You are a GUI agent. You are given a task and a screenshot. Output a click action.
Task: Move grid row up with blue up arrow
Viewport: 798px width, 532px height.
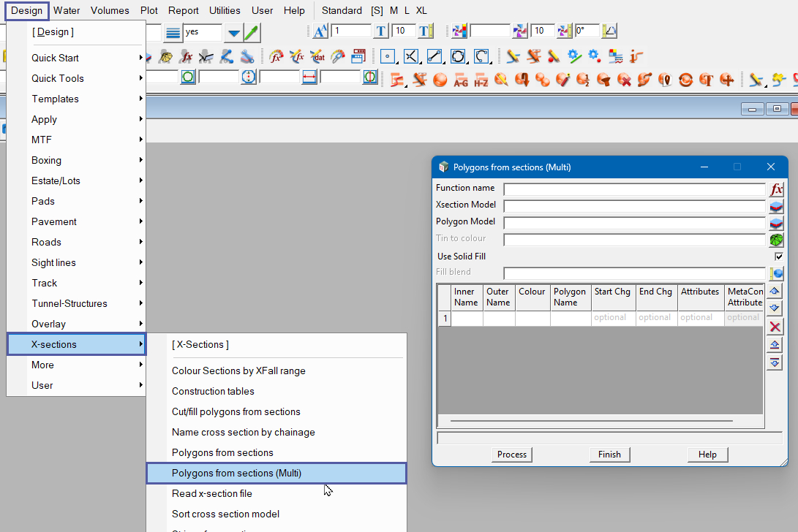(x=775, y=291)
